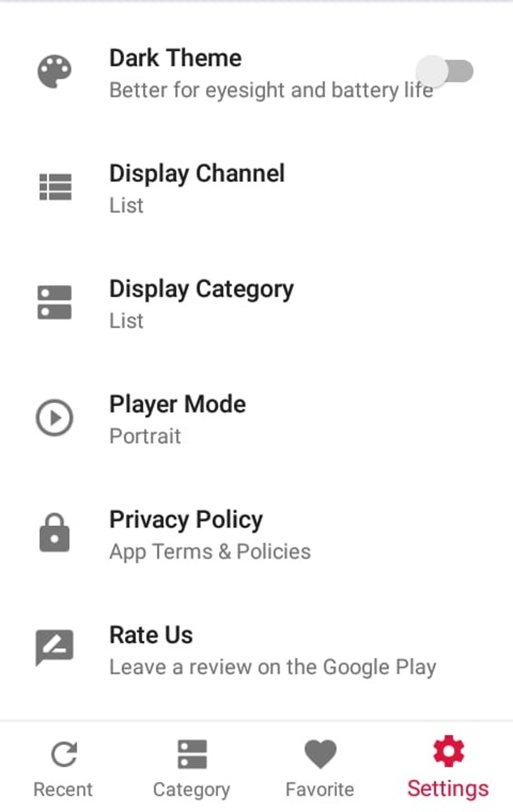Click the heart Favorite icon
The height and width of the screenshot is (812, 513).
click(x=320, y=754)
